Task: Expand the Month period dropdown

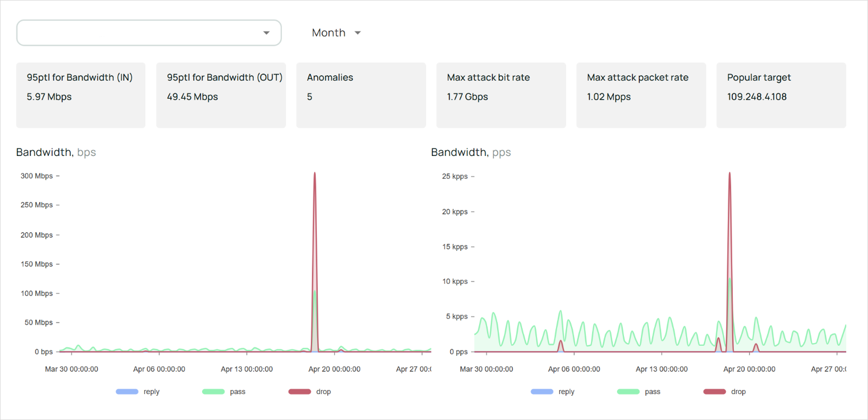Action: (x=336, y=33)
